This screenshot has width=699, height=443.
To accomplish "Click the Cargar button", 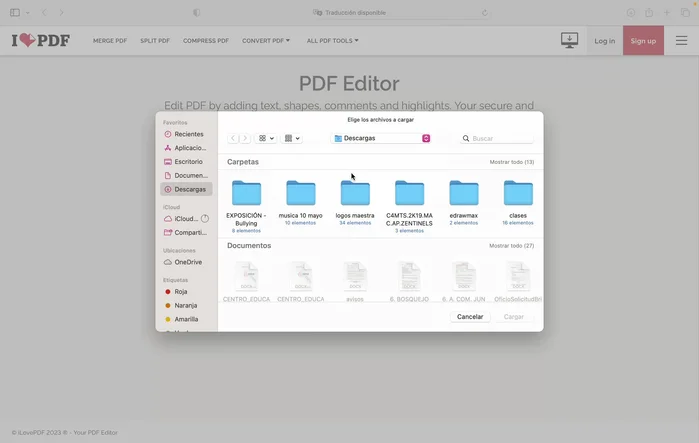I will click(x=514, y=317).
